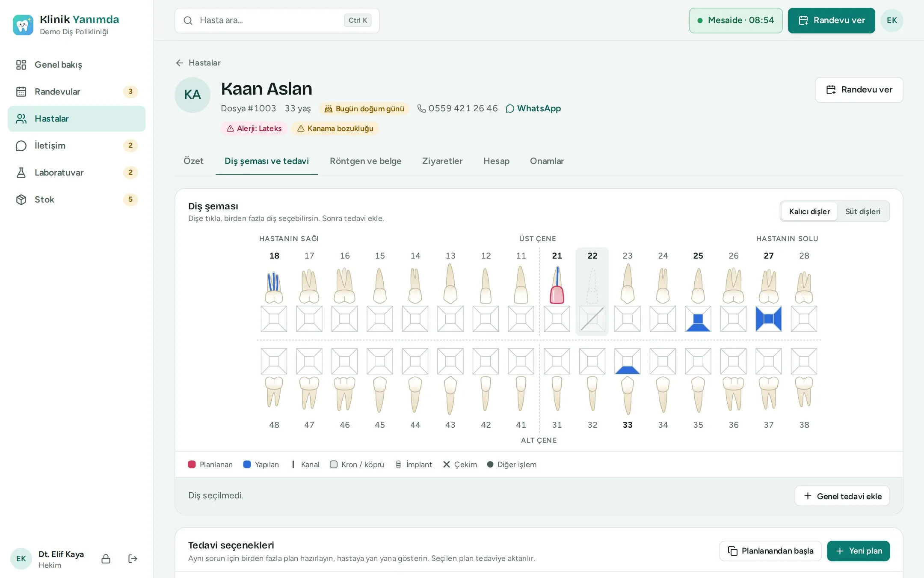Viewport: 924px width, 578px height.
Task: Click the blue surface diagram of tooth 27
Action: click(x=768, y=319)
